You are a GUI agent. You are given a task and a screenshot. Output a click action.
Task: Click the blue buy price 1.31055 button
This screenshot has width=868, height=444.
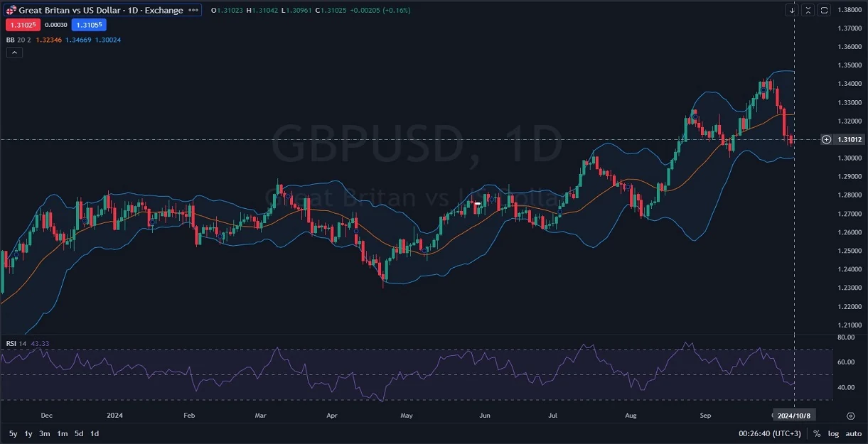point(89,25)
